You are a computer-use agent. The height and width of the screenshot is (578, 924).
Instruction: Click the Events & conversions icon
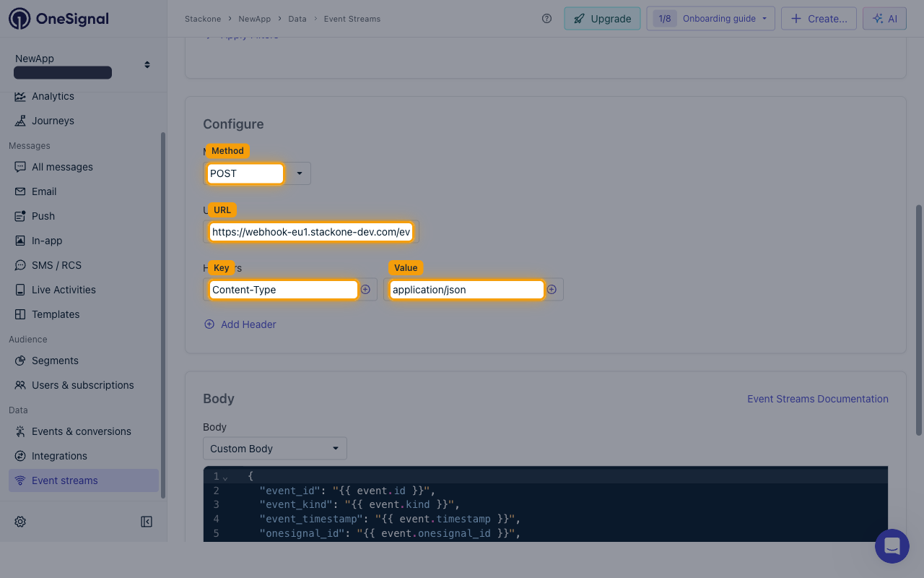tap(20, 431)
